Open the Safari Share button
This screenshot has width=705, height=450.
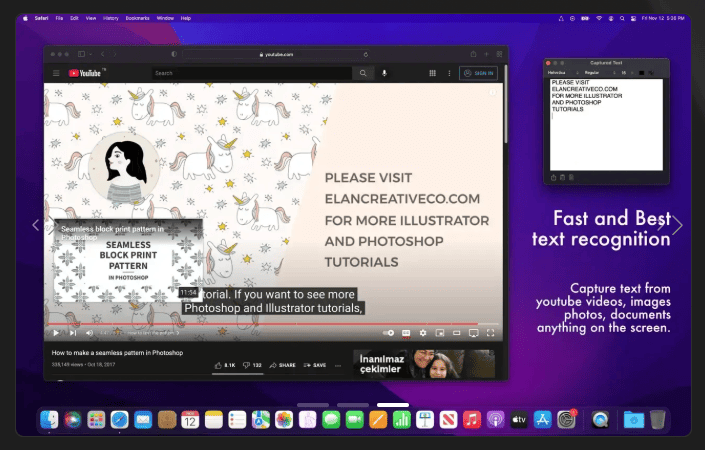tap(473, 54)
